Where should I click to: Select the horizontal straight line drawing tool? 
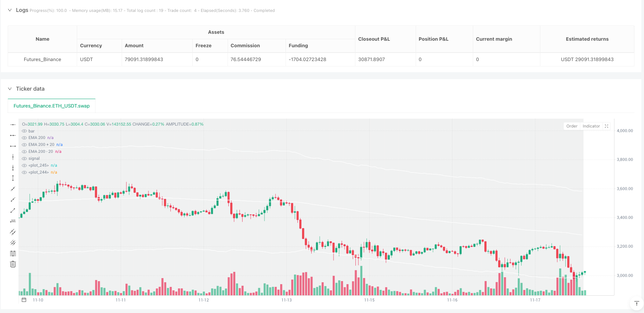13,124
